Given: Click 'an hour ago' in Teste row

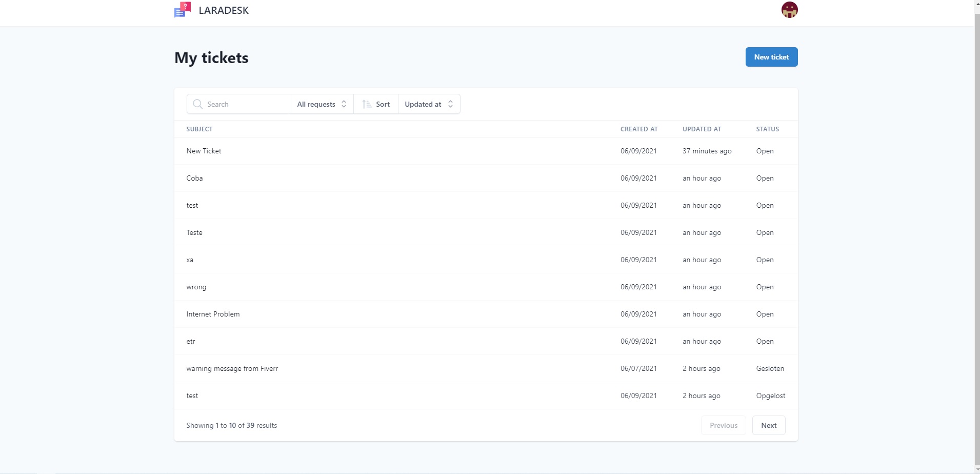Looking at the screenshot, I should pos(702,232).
